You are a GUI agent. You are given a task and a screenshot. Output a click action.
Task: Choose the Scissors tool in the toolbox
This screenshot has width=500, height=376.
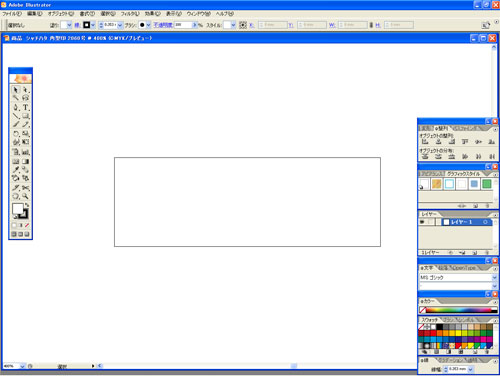[26, 188]
